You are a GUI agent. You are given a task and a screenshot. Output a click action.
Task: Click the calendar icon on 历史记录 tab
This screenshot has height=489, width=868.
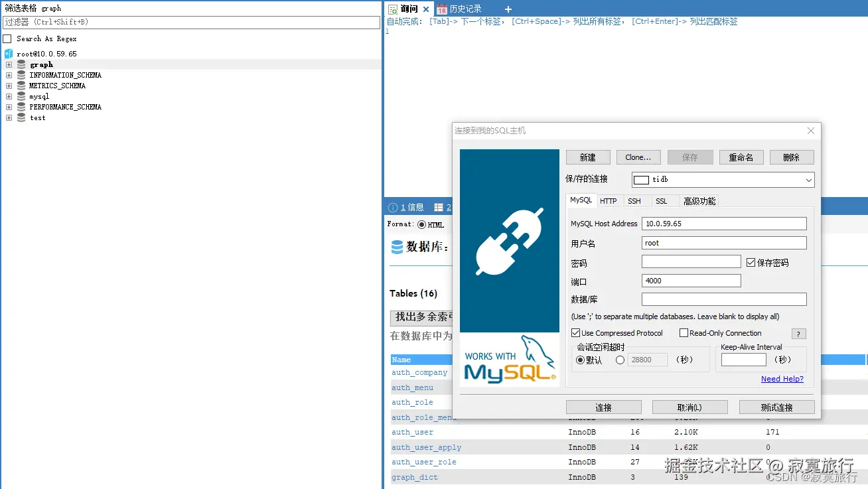point(442,9)
